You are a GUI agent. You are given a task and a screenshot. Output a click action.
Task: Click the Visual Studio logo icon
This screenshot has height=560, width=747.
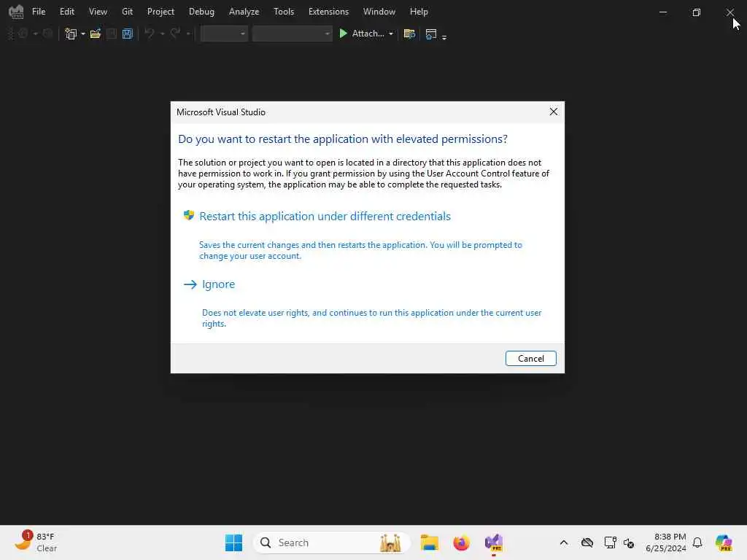[16, 12]
